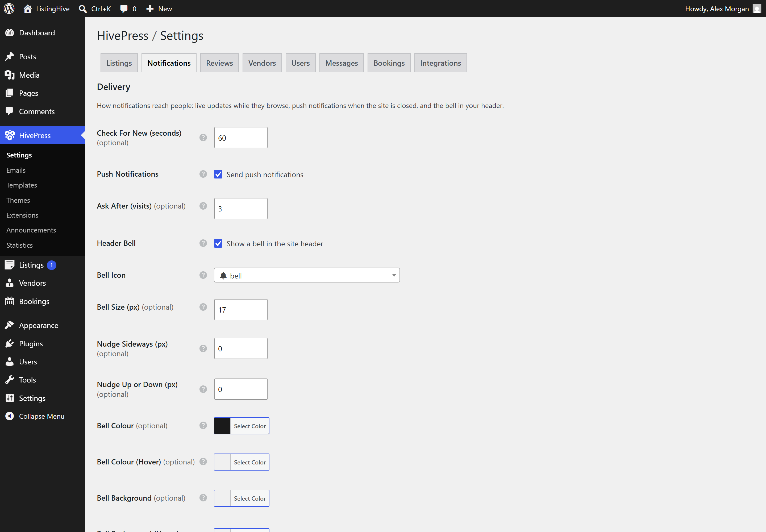Show help tooltip for Bell Background
The height and width of the screenshot is (532, 766).
203,498
